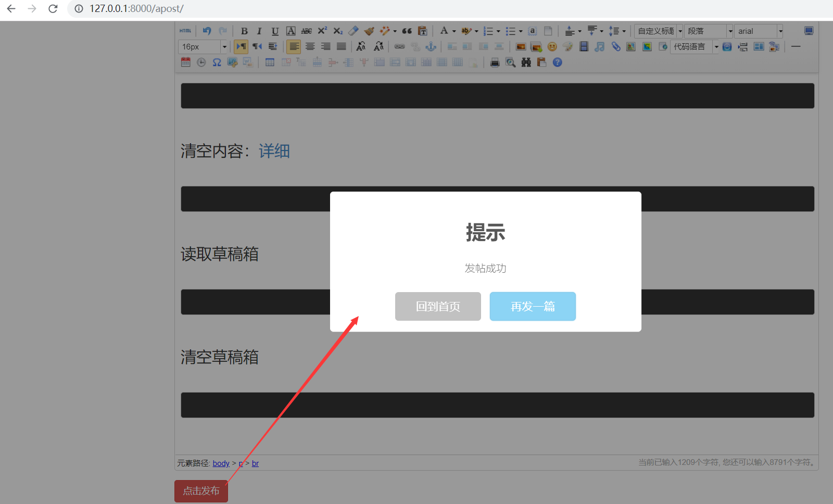Screen dimensions: 833x504
Task: Expand the arial font family dropdown
Action: click(780, 31)
